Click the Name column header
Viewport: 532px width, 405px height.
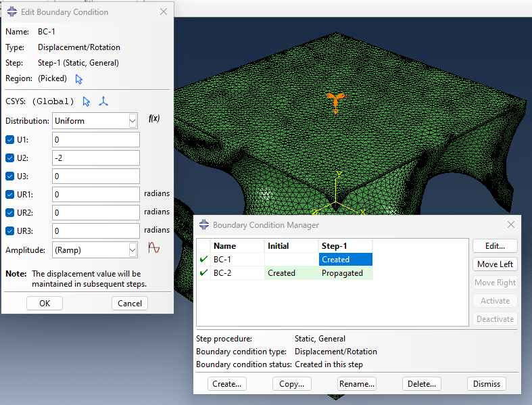click(x=237, y=246)
